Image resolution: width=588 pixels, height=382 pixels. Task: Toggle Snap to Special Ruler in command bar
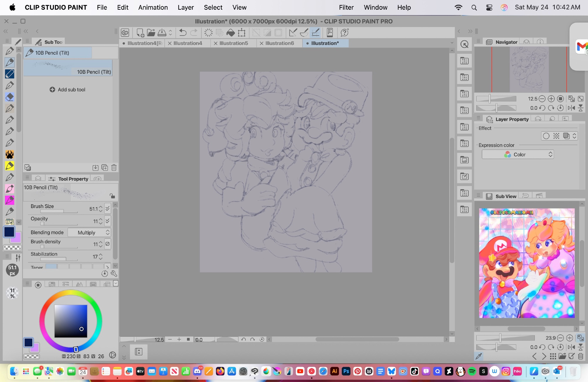point(304,33)
